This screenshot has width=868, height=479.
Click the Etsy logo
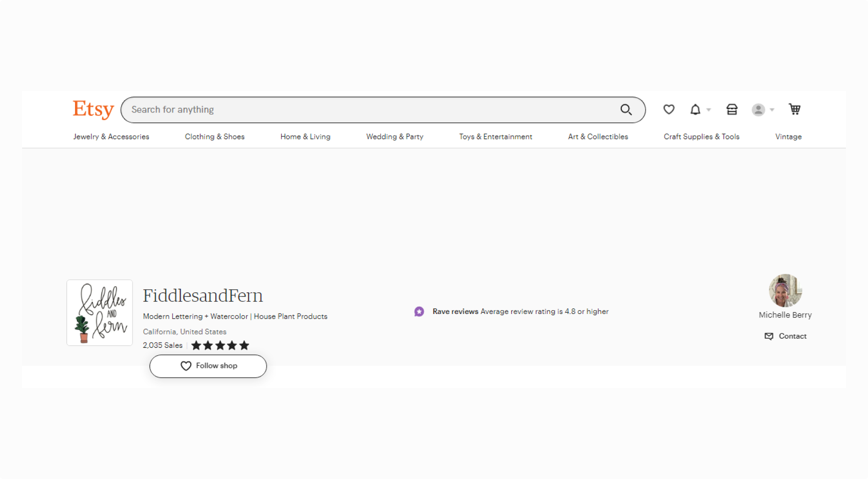[93, 109]
